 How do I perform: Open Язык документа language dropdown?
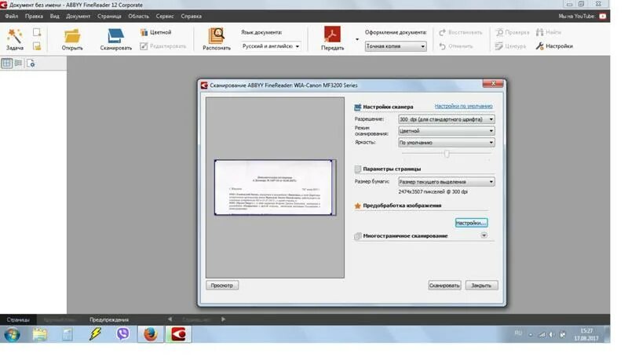[271, 46]
